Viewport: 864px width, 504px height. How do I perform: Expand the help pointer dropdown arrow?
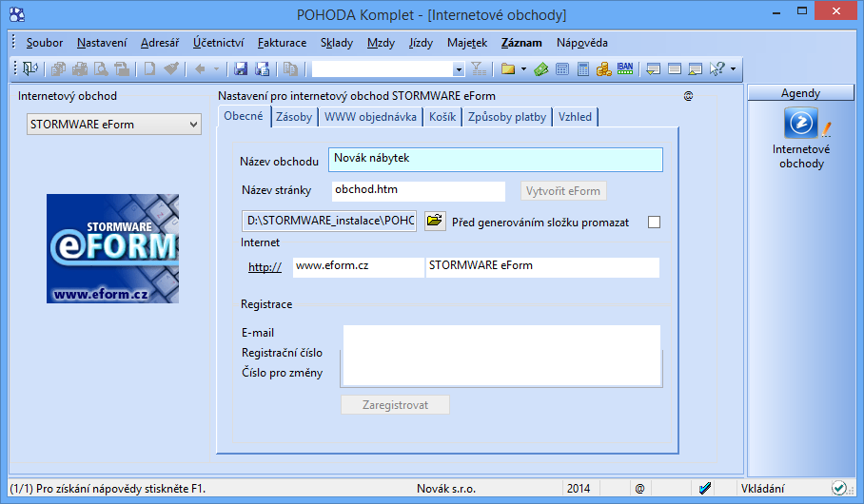click(733, 68)
